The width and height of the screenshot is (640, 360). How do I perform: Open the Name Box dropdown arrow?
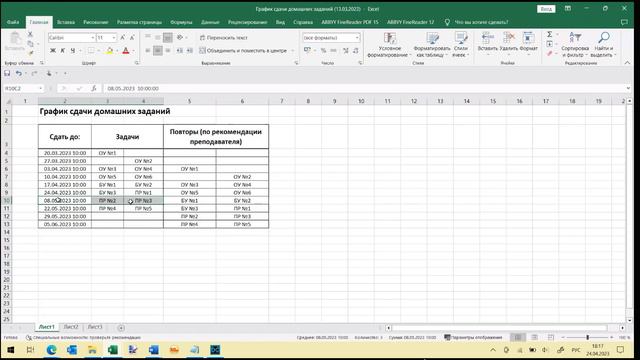tap(40, 88)
